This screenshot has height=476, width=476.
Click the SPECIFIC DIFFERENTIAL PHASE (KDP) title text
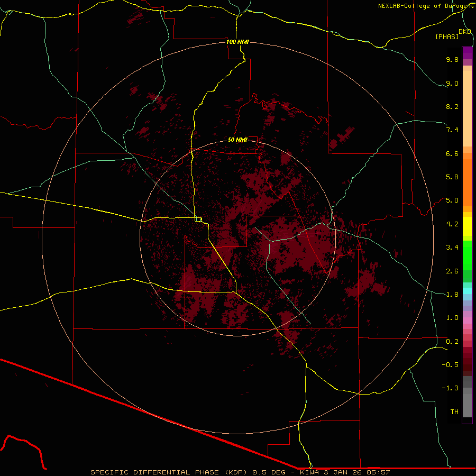point(169,472)
